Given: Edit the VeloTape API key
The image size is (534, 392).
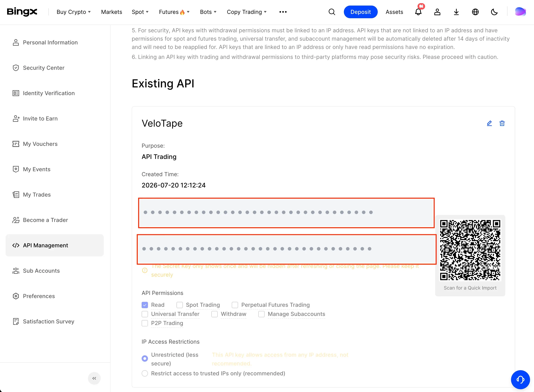Looking at the screenshot, I should pos(489,123).
